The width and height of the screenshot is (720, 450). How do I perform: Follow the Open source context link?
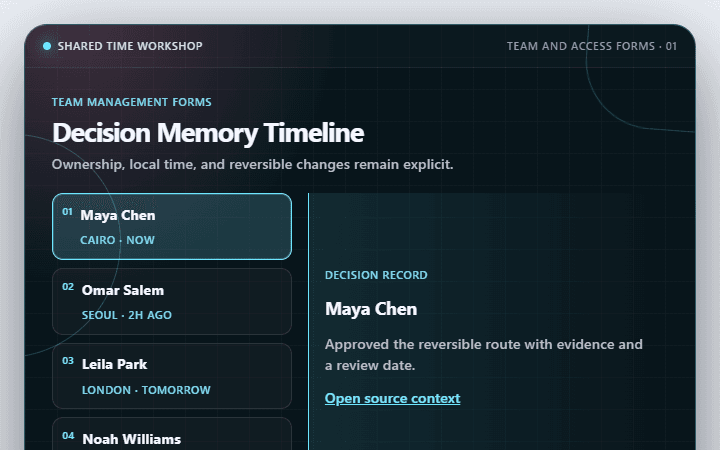(x=392, y=398)
